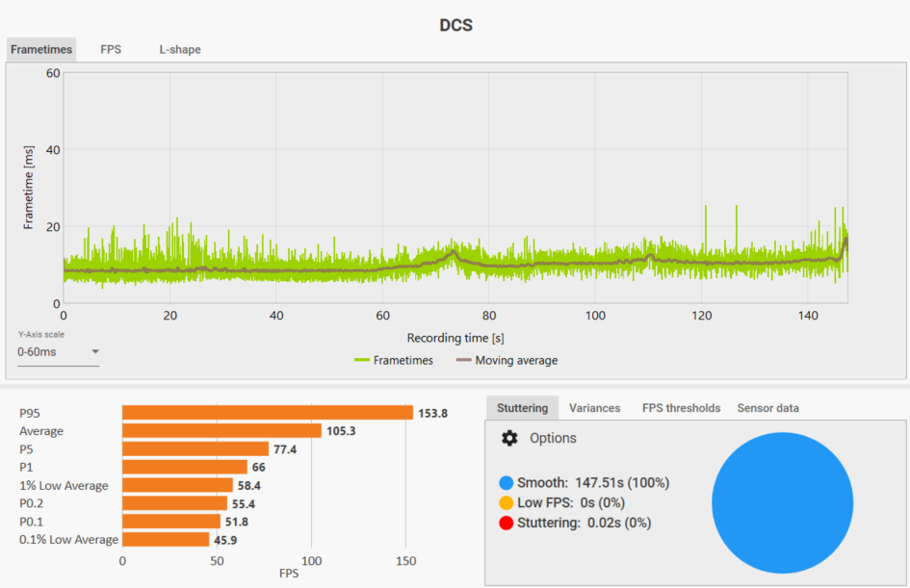Click the 'Recording time [s]' axis label
Screen dimensions: 910x588
pos(455,338)
